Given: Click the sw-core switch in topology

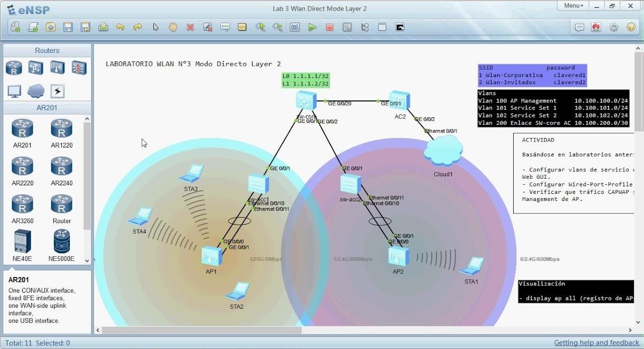Looking at the screenshot, I should pyautogui.click(x=305, y=102).
